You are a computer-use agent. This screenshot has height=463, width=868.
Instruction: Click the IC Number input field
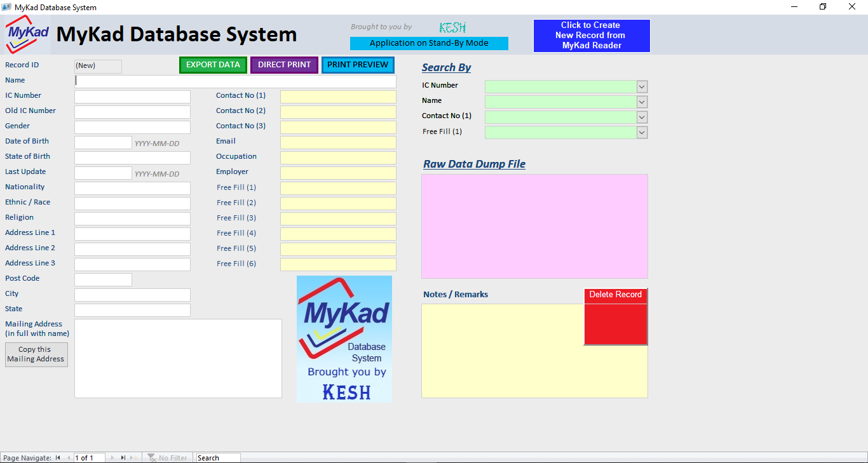click(x=132, y=97)
